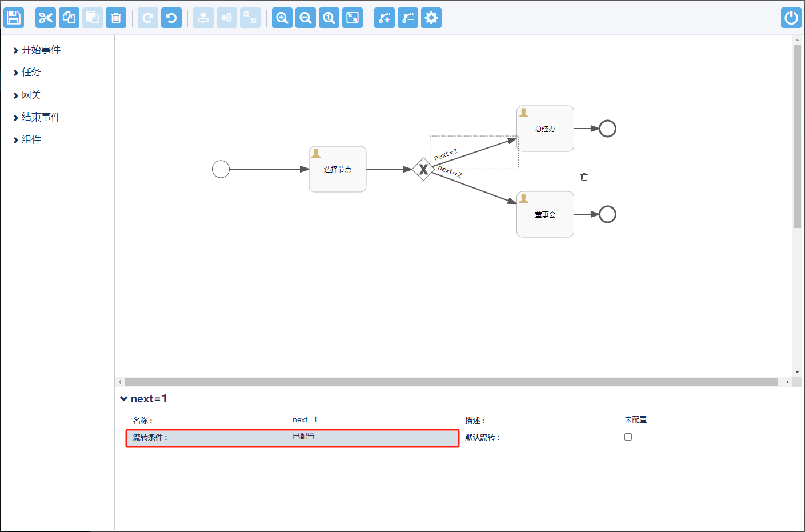Open the gear settings icon
Image resolution: width=805 pixels, height=532 pixels.
(x=431, y=18)
